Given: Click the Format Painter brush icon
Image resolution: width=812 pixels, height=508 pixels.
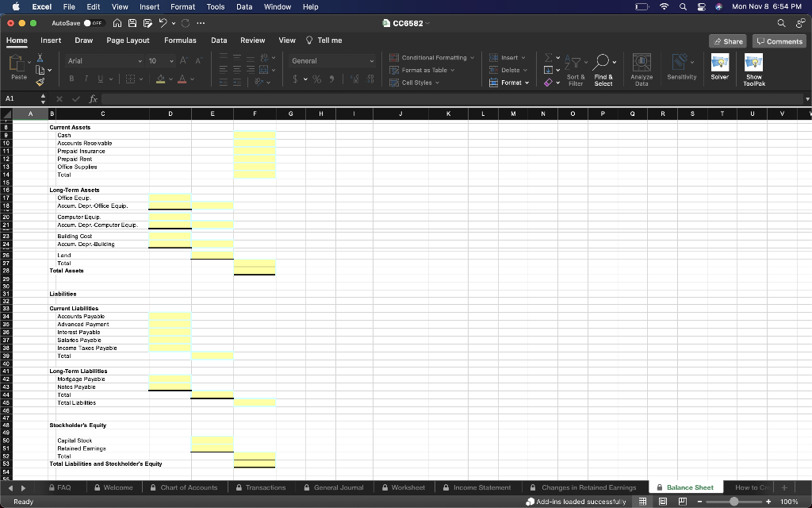Looking at the screenshot, I should (x=40, y=82).
